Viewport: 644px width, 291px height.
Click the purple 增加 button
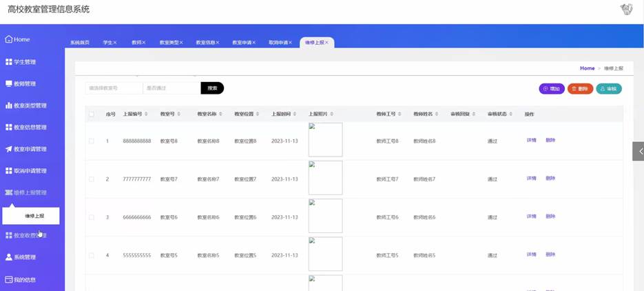552,89
